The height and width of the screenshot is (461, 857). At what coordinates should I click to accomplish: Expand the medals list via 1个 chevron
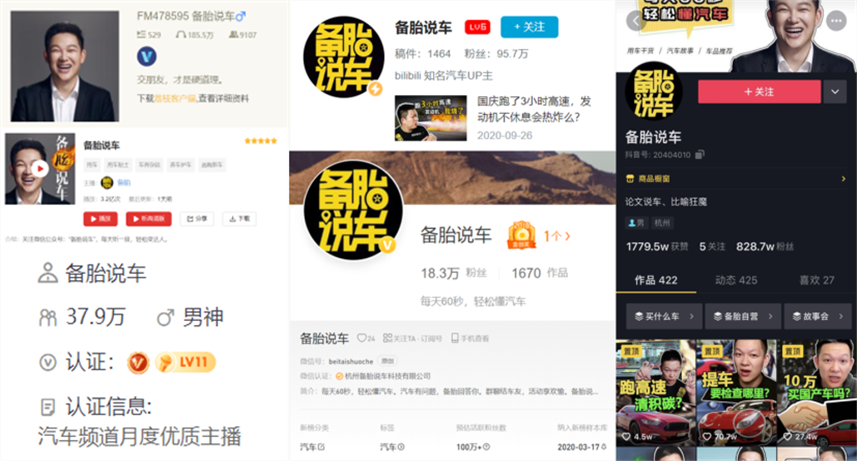point(557,236)
